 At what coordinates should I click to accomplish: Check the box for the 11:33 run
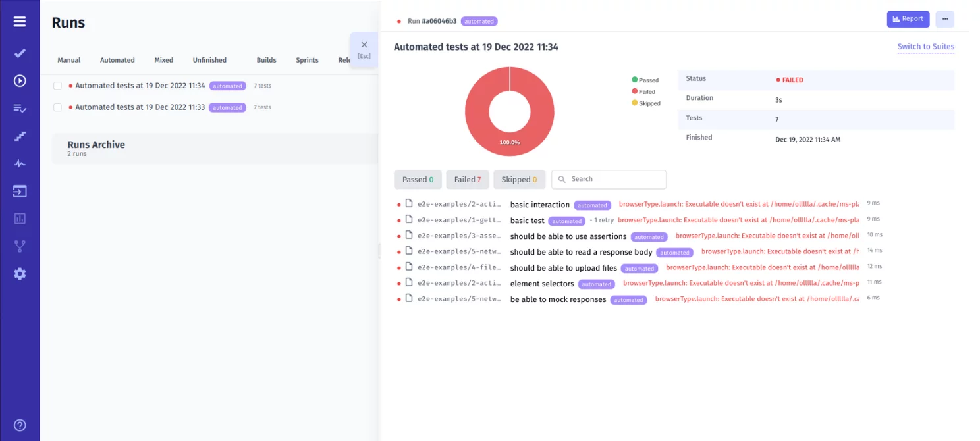(57, 107)
